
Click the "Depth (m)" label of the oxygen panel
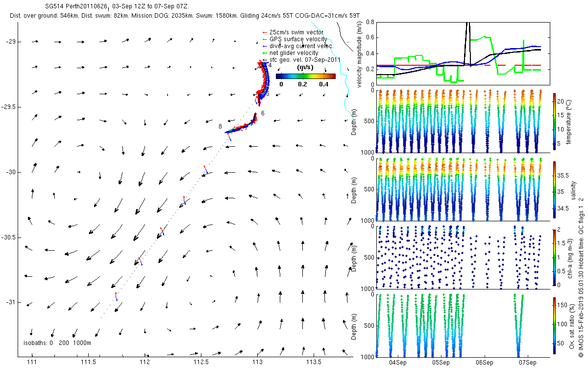(x=355, y=326)
